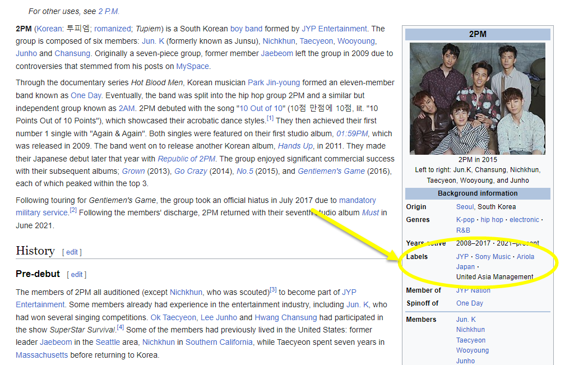
Task: Jump to citation footnote 1
Action: pyautogui.click(x=270, y=119)
